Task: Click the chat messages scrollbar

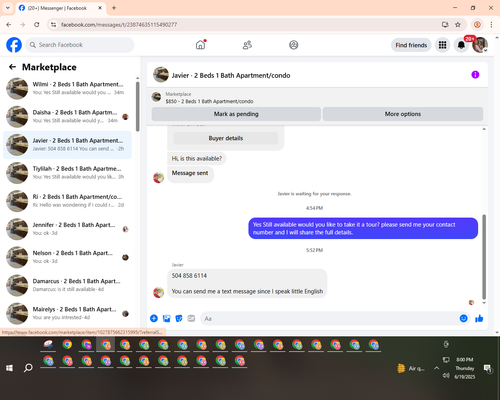Action: click(484, 257)
